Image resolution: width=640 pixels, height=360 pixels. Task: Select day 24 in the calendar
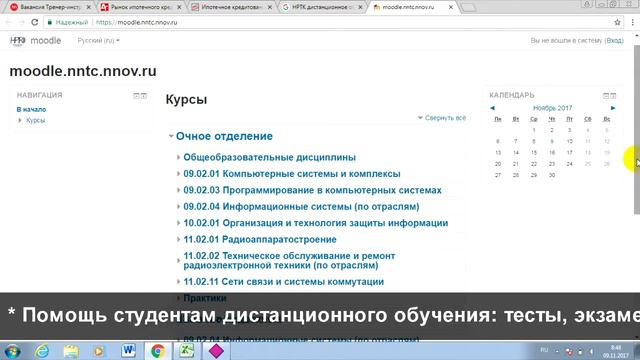tap(569, 164)
